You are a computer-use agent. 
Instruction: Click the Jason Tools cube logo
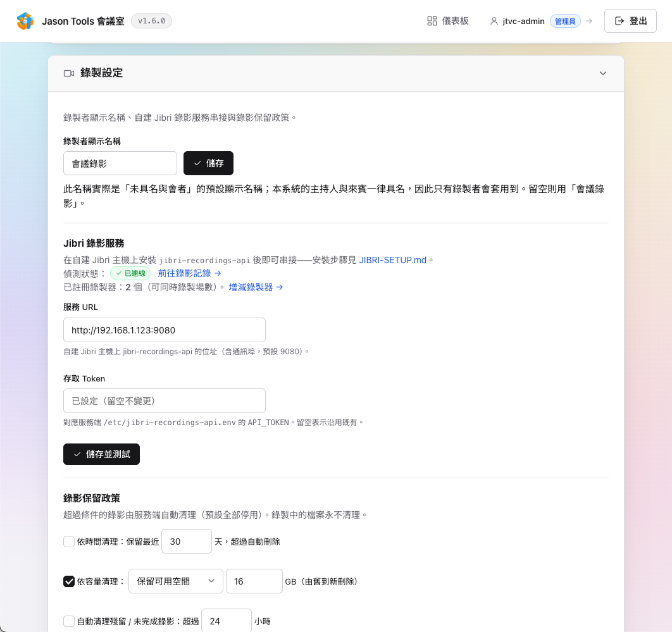[x=25, y=21]
